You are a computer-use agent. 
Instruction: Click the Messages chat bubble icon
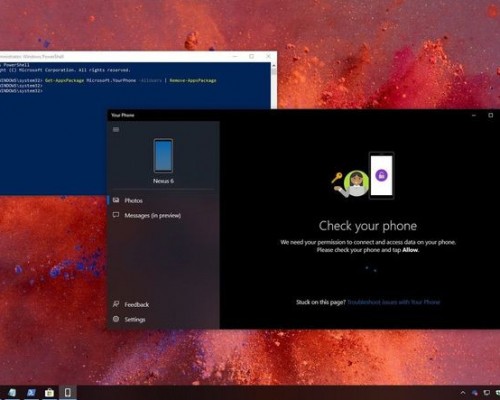tap(116, 215)
